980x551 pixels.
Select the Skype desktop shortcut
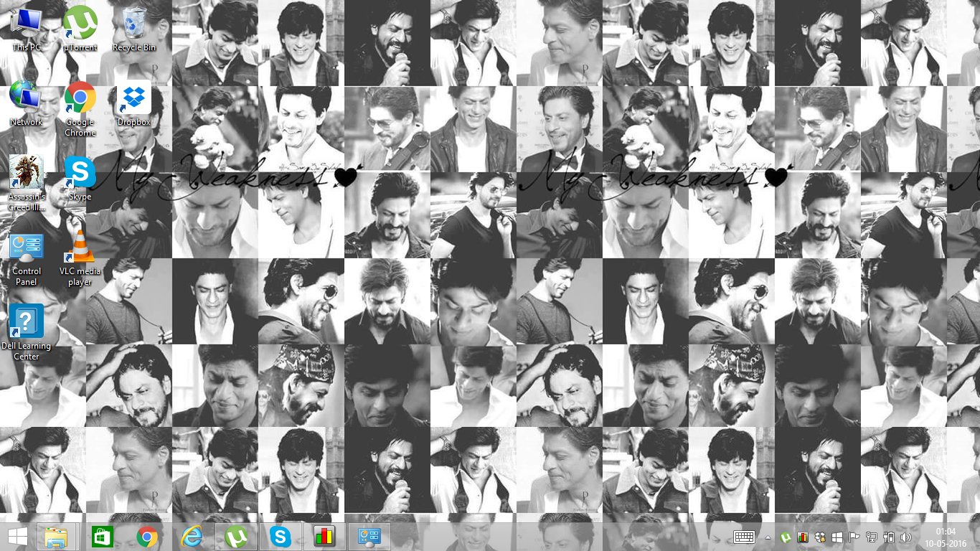pos(80,178)
